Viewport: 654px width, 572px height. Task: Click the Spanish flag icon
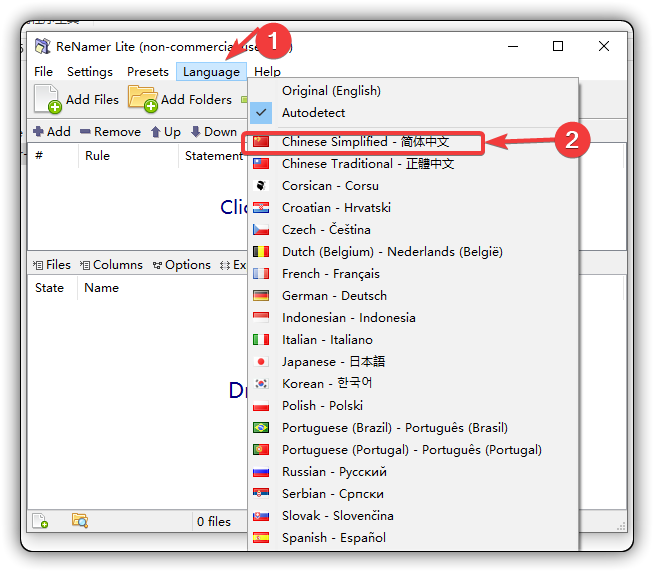261,538
